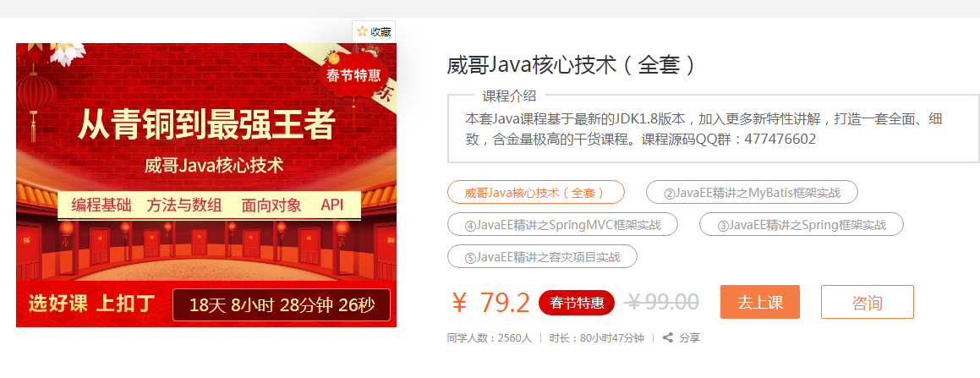
Task: Click the crossed-out original price ¥99.00
Action: (663, 303)
